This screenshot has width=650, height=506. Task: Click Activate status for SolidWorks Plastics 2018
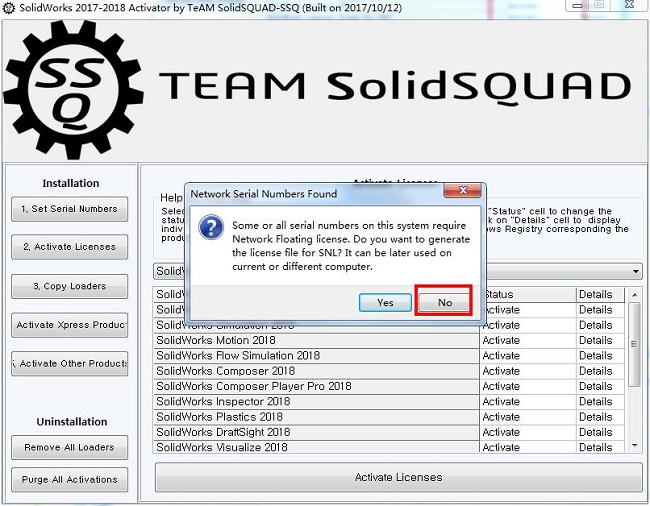click(528, 417)
